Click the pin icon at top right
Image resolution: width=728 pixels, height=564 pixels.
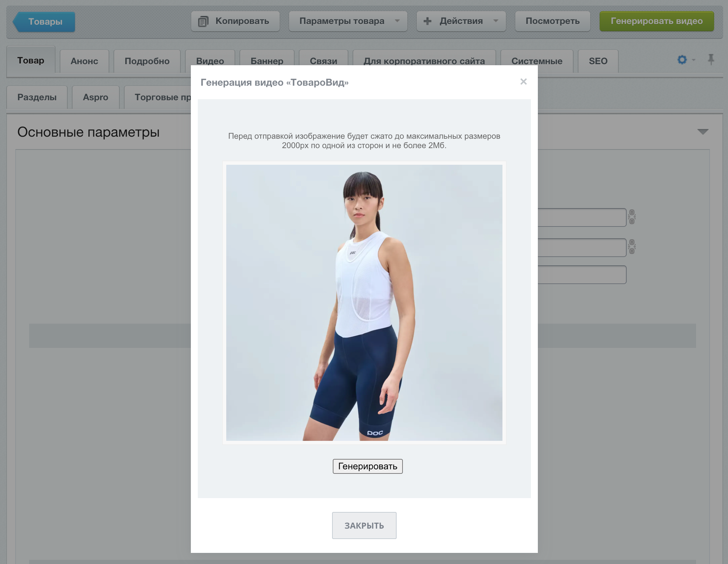[711, 60]
